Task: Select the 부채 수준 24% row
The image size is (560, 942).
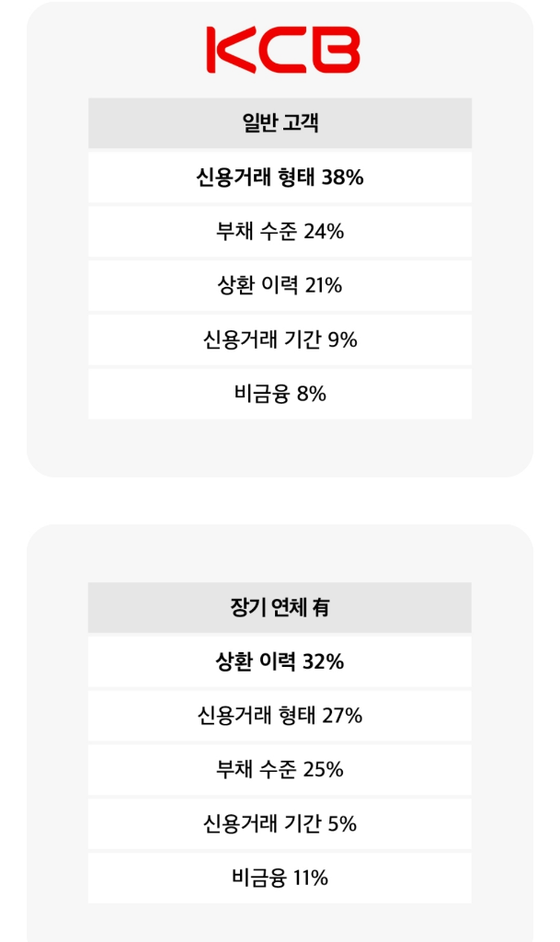Action: click(x=280, y=232)
